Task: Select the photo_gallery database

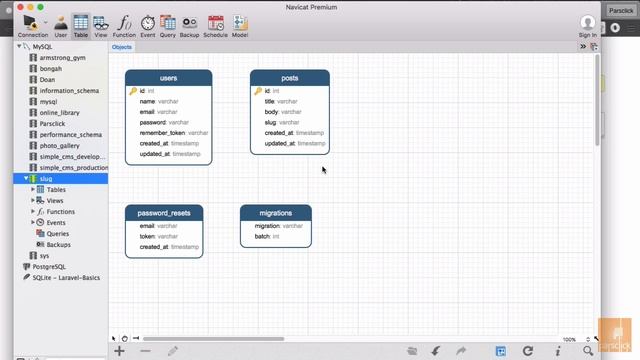Action: coord(60,146)
